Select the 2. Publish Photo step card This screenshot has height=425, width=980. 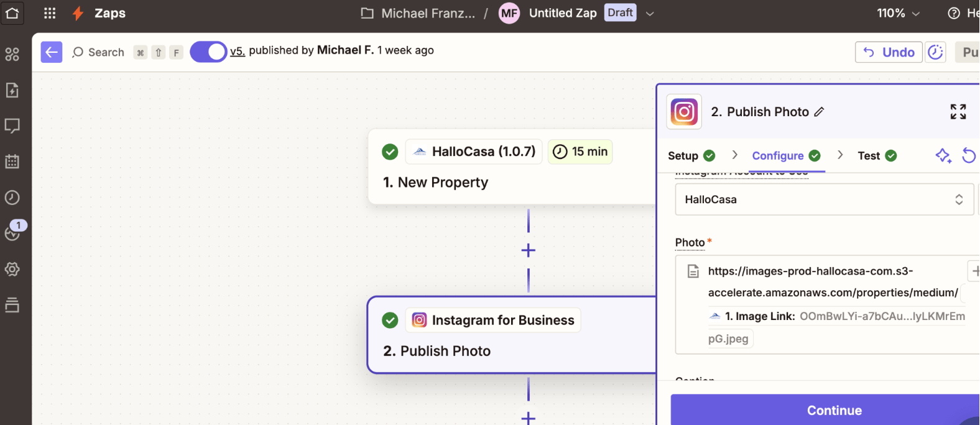(x=512, y=335)
